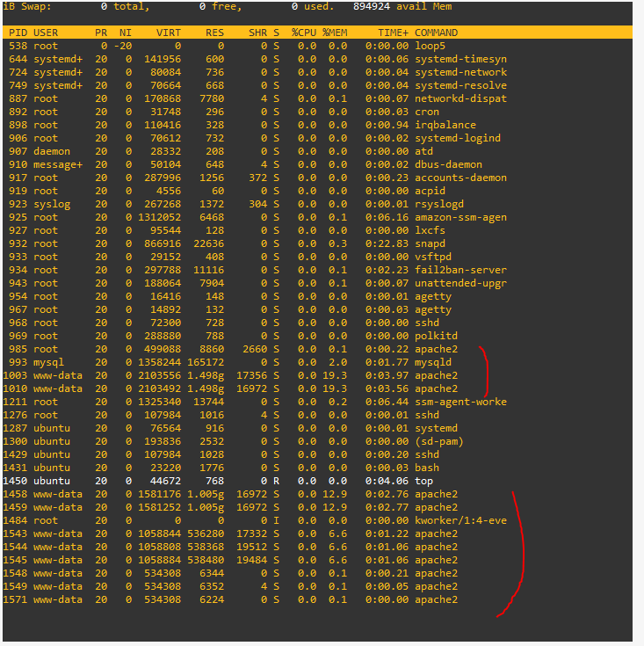Click the systemd-network command name
The image size is (644, 646).
(460, 72)
